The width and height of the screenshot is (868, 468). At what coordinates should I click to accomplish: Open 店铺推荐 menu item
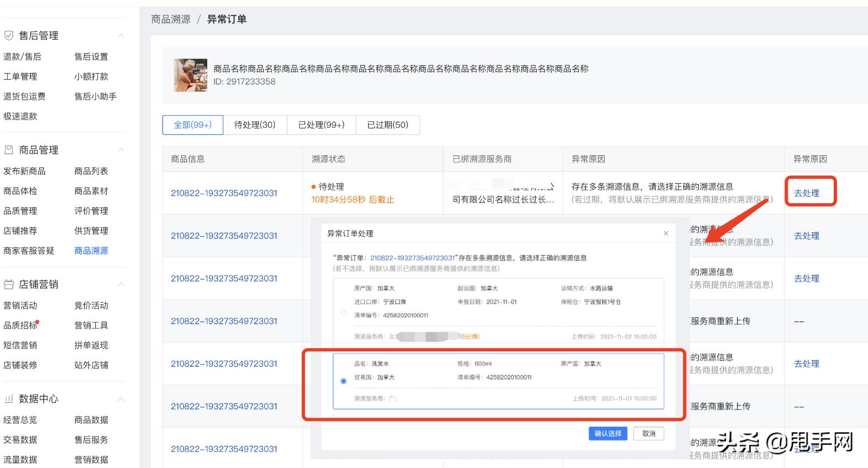[20, 231]
